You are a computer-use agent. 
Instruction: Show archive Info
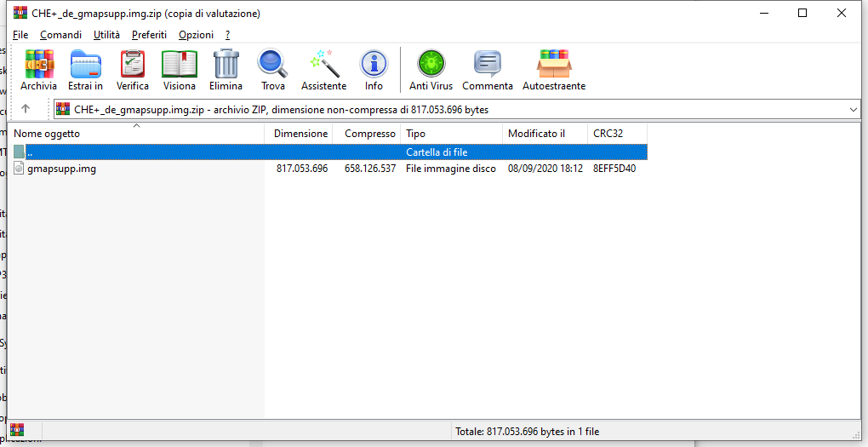374,70
